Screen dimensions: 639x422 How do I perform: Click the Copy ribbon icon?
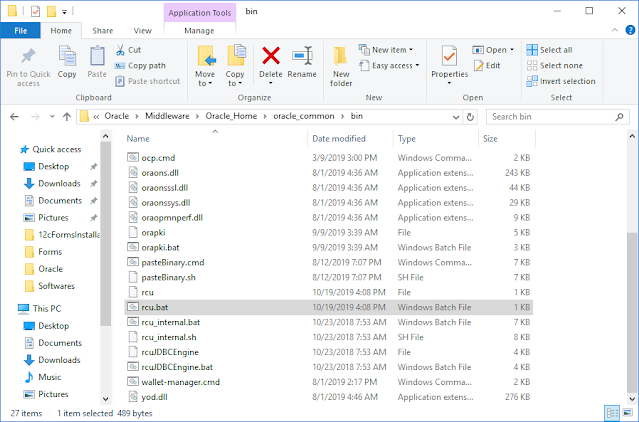(67, 62)
